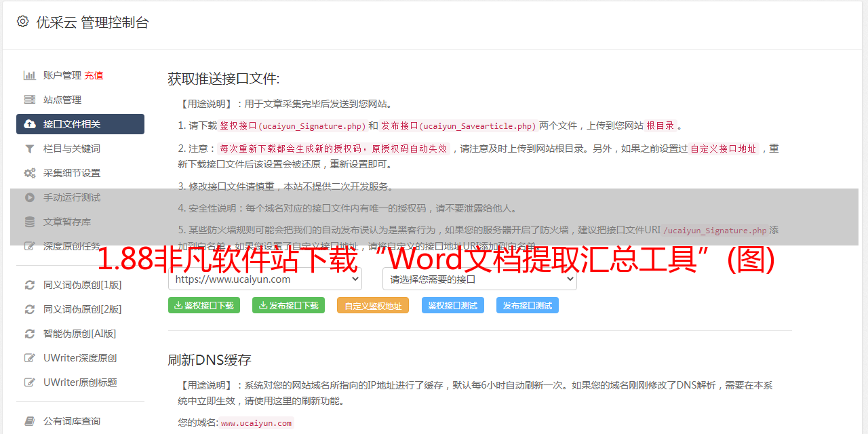Image resolution: width=868 pixels, height=434 pixels.
Task: Open 公有词库查询 in the sidebar
Action: click(x=72, y=421)
